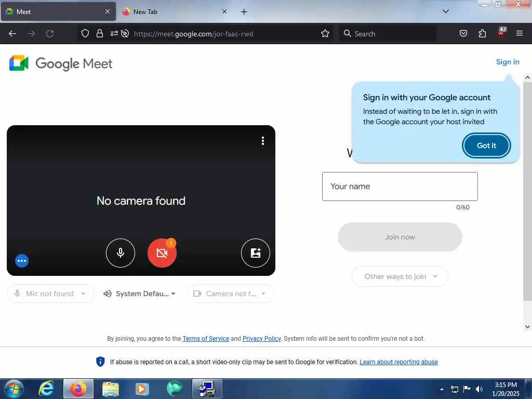Click the computer-network taskbar app icon
This screenshot has width=532, height=399.
(207, 389)
